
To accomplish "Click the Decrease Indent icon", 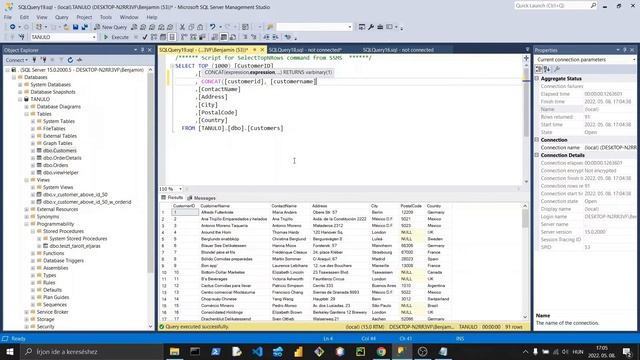I will click(x=266, y=37).
